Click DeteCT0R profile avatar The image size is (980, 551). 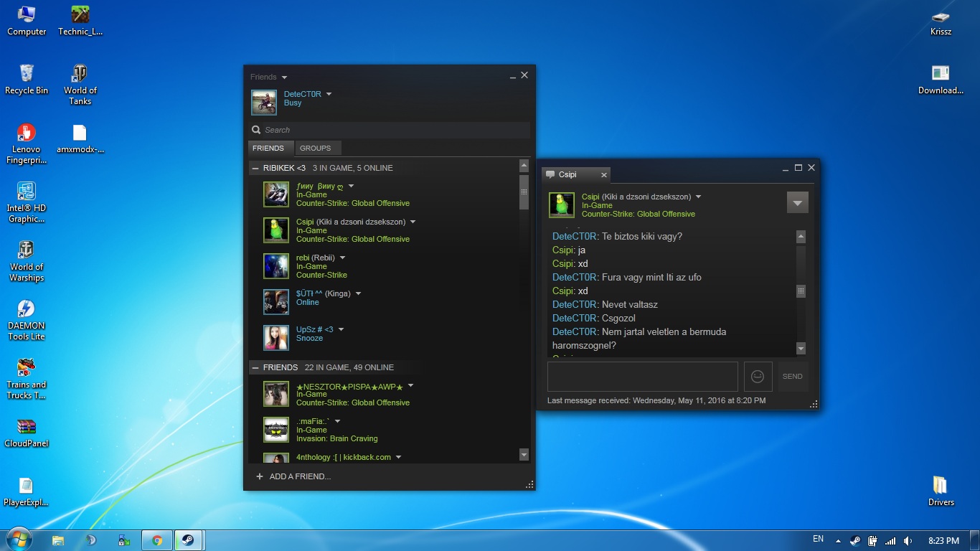264,103
